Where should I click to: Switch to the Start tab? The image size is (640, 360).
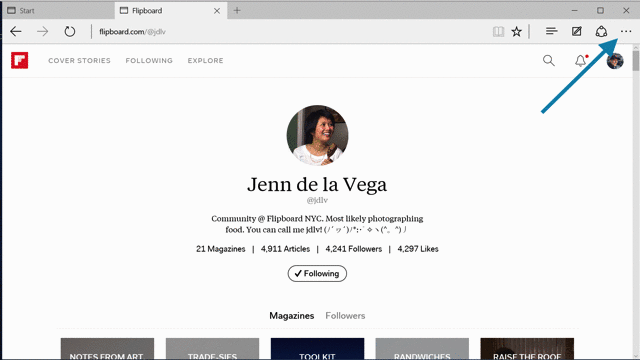pyautogui.click(x=58, y=11)
